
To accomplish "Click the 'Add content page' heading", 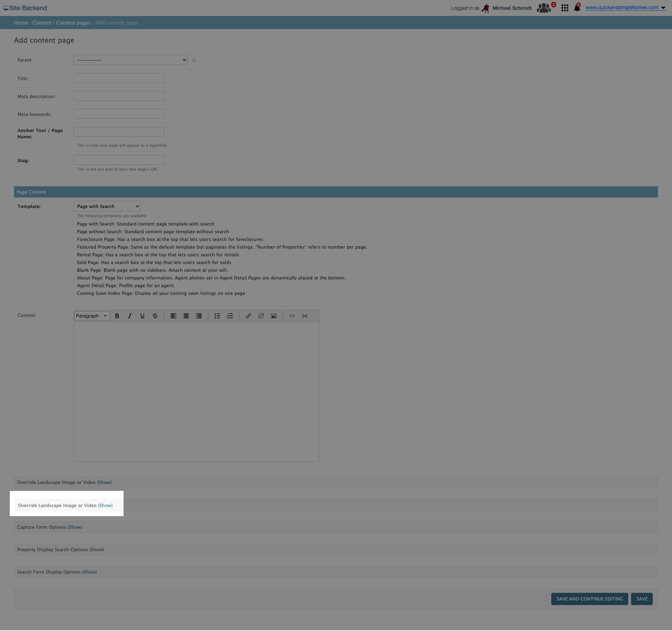I will (44, 40).
